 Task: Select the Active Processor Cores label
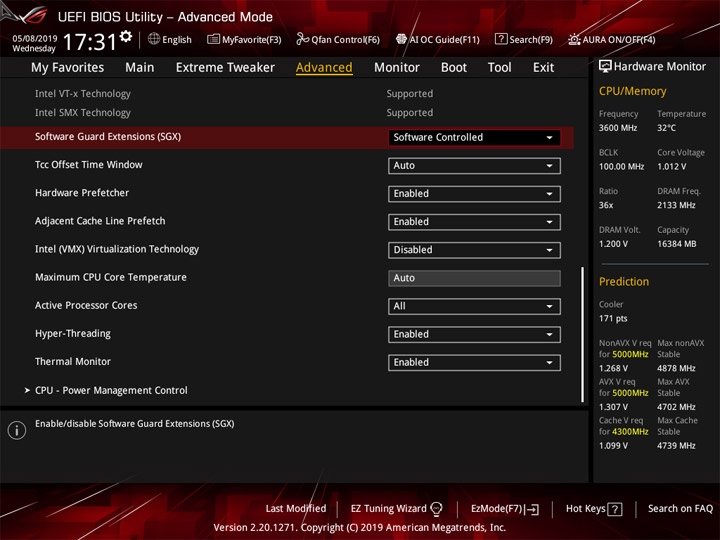86,305
